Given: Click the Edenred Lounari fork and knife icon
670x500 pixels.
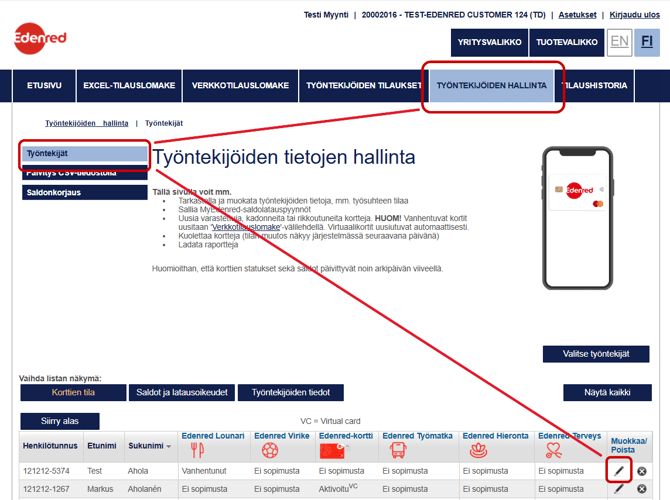Looking at the screenshot, I should [x=197, y=450].
